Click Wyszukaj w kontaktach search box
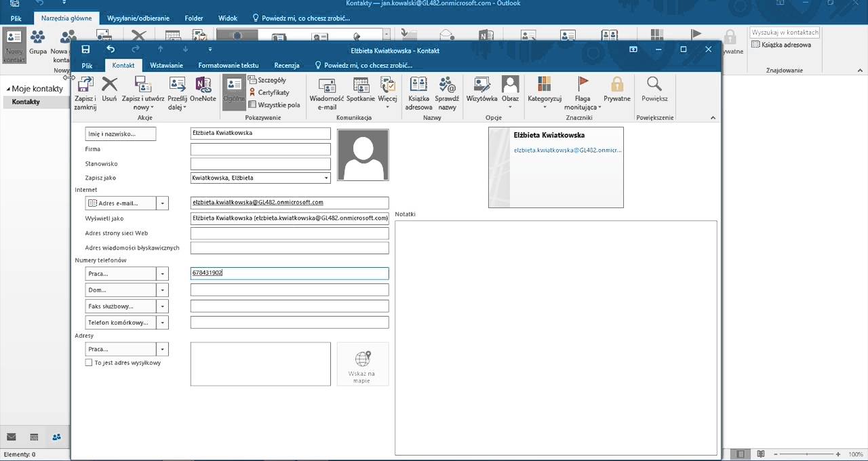The image size is (868, 461). [785, 33]
